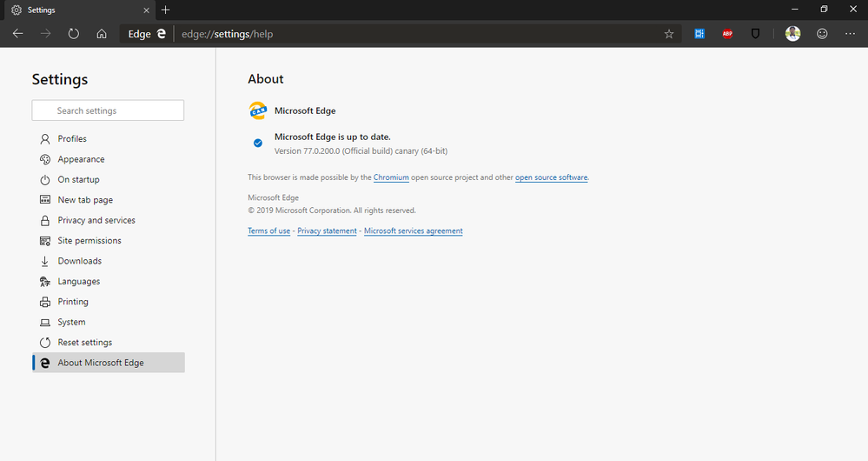Open the Settings and more menu
The width and height of the screenshot is (868, 461).
coord(851,34)
